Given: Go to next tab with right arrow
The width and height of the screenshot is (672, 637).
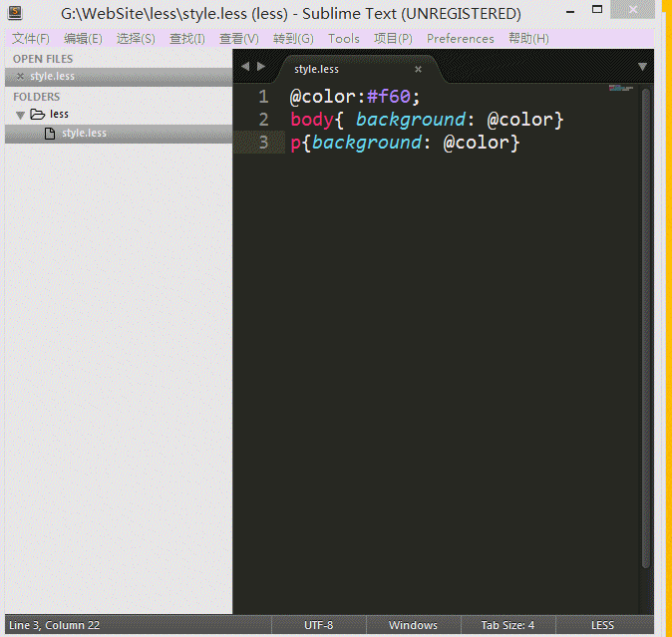Looking at the screenshot, I should click(261, 67).
